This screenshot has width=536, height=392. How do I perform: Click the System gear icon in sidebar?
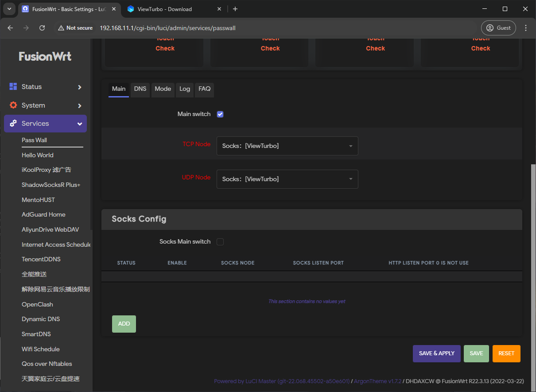point(13,105)
